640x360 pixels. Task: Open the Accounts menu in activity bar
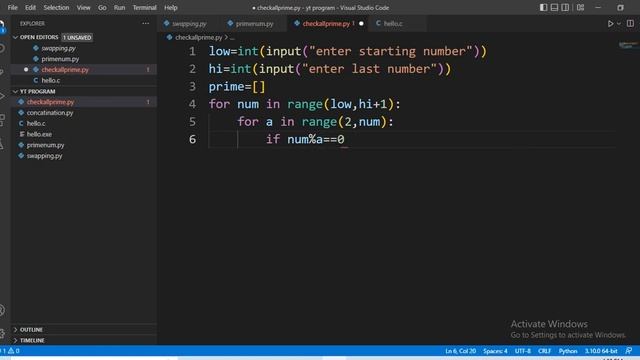[x=2, y=310]
